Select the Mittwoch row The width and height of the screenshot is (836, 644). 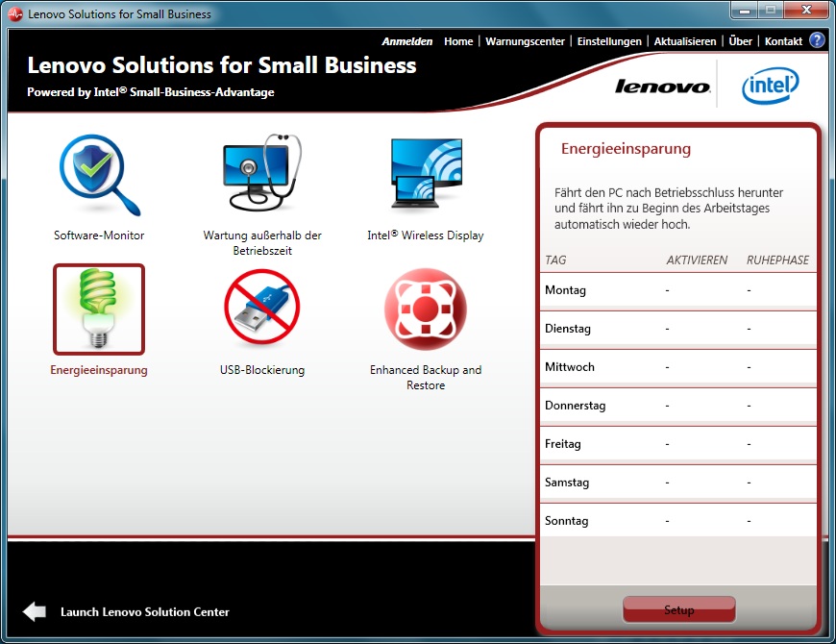(x=678, y=367)
